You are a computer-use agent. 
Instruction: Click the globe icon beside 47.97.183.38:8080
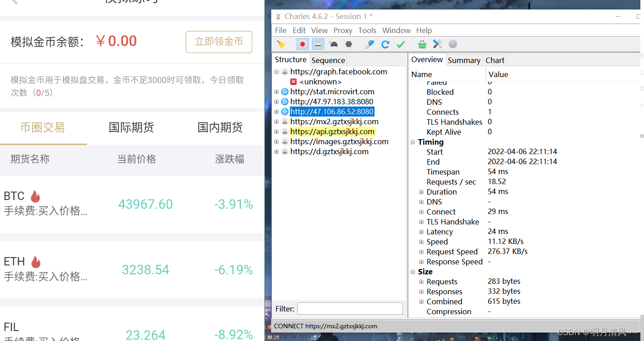(x=285, y=102)
